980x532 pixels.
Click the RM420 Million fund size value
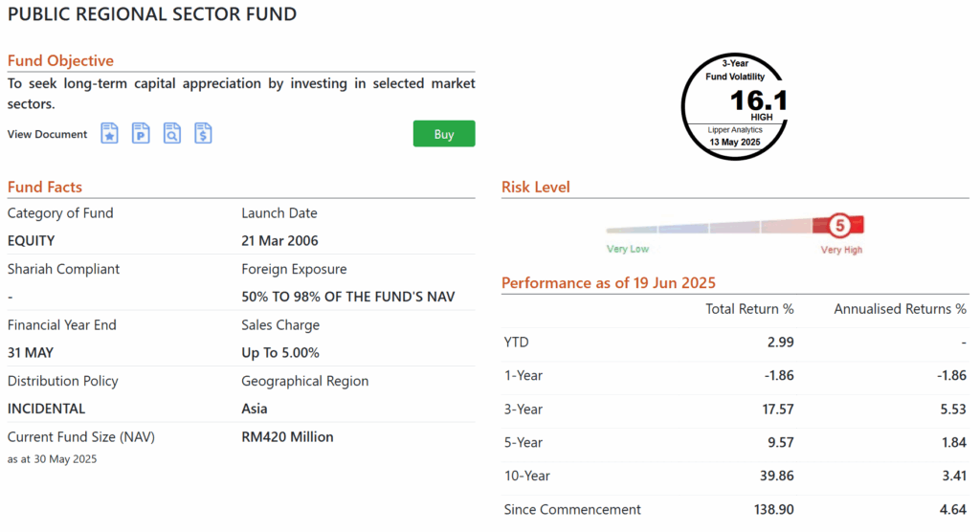pos(287,437)
